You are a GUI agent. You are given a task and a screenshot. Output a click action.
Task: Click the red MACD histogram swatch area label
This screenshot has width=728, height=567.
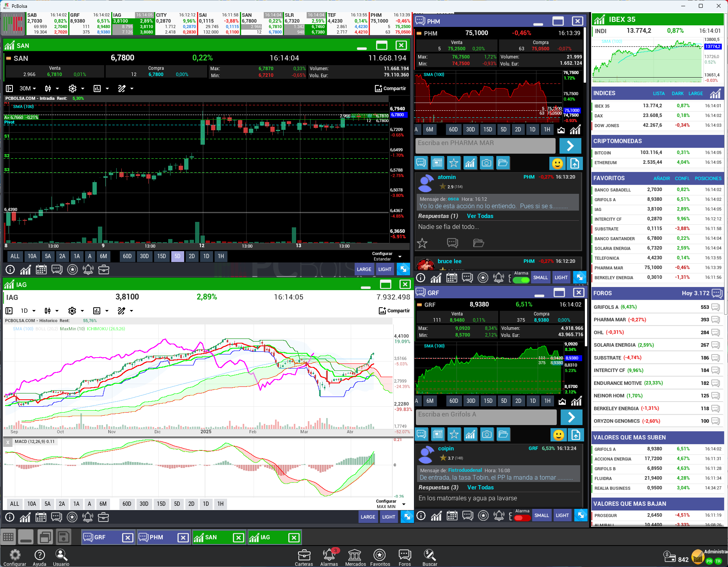[x=34, y=442]
